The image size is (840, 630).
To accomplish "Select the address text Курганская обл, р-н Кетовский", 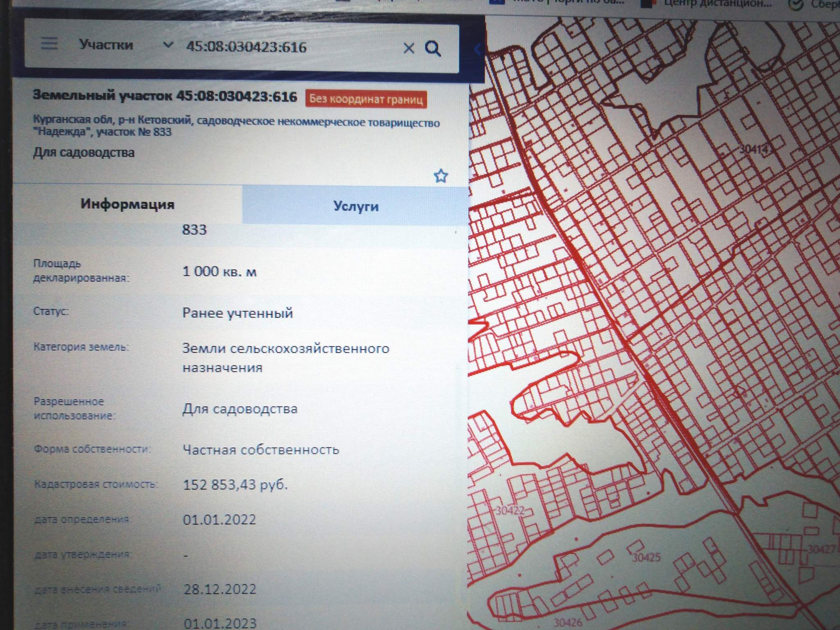I will tap(112, 120).
